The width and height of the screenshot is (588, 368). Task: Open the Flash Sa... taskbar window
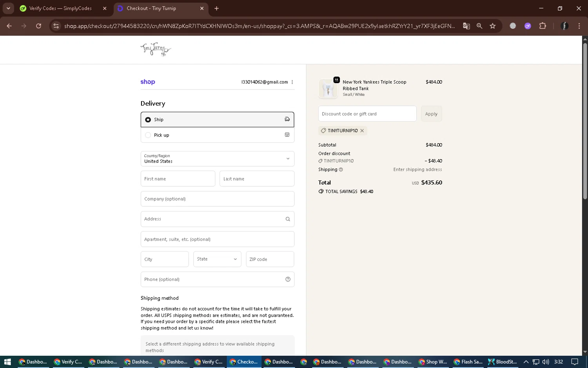[x=468, y=362]
